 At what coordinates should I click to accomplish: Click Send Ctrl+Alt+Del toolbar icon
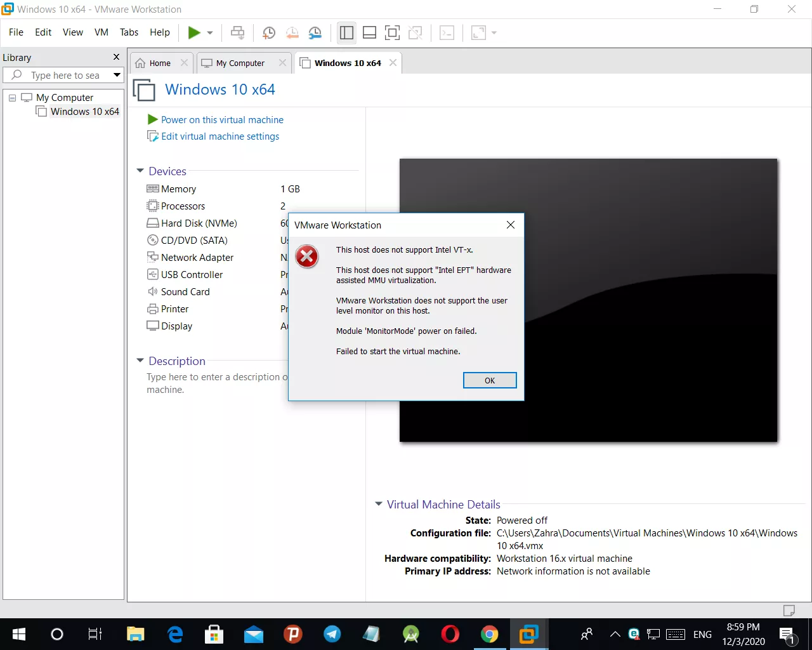coord(237,32)
